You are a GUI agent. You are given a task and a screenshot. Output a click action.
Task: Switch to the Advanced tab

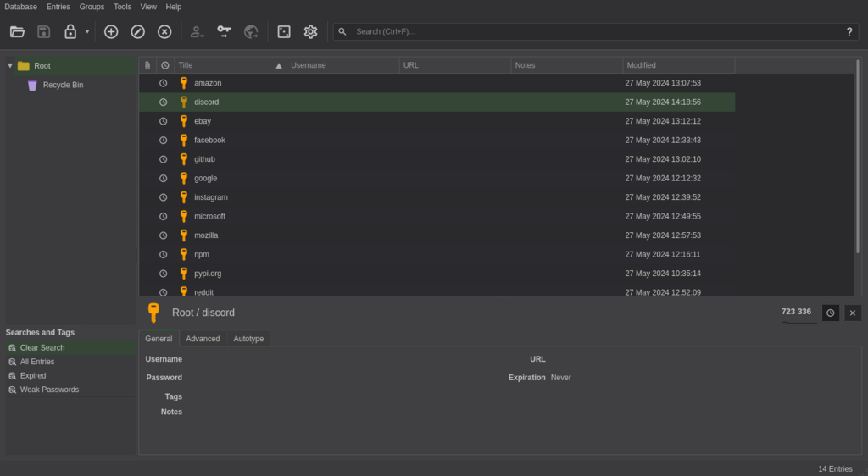[x=203, y=338]
